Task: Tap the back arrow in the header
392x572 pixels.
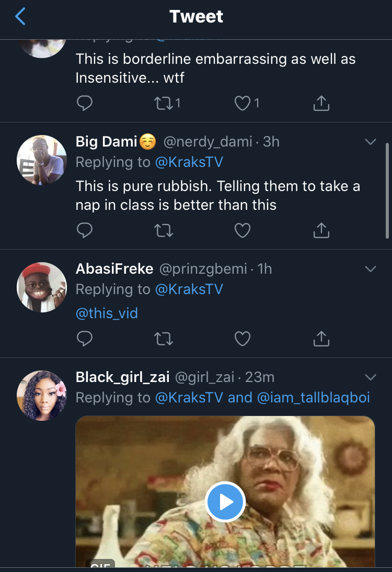Action: click(20, 17)
